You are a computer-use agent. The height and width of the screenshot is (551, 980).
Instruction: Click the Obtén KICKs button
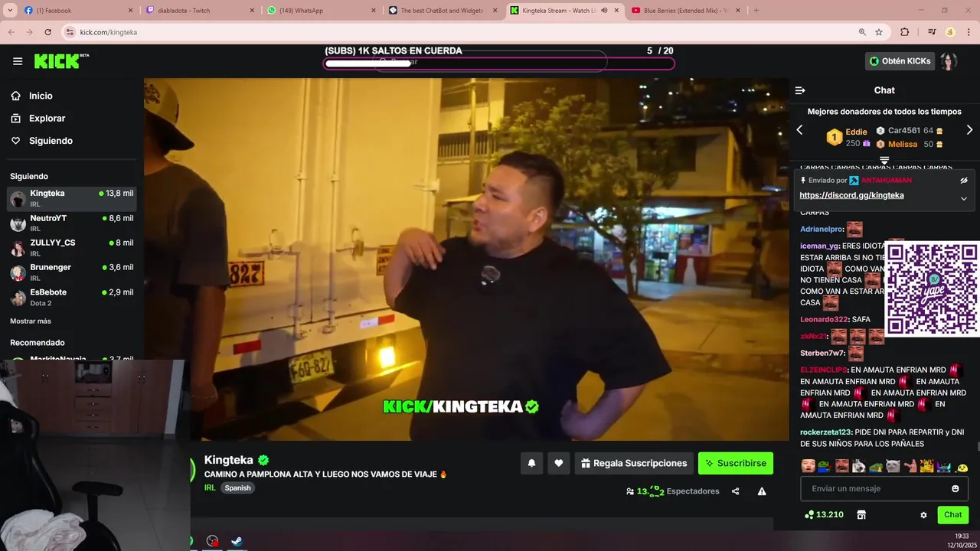click(x=900, y=61)
